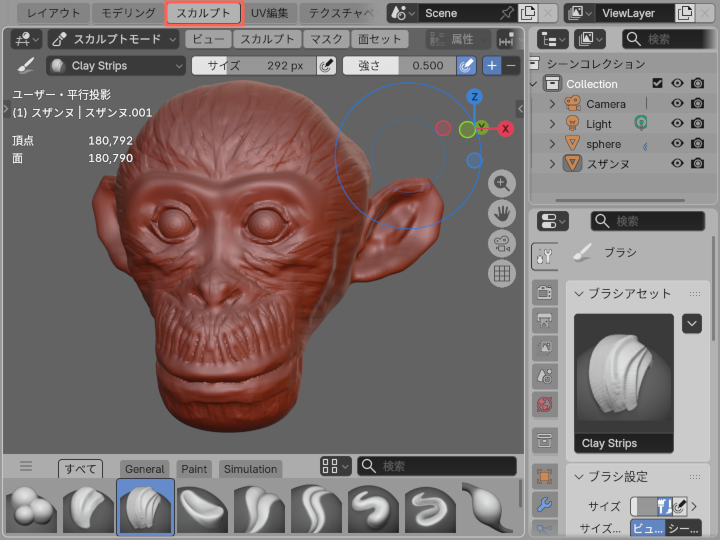720x540 pixels.
Task: Open the Tool properties tab icon
Action: 545,256
